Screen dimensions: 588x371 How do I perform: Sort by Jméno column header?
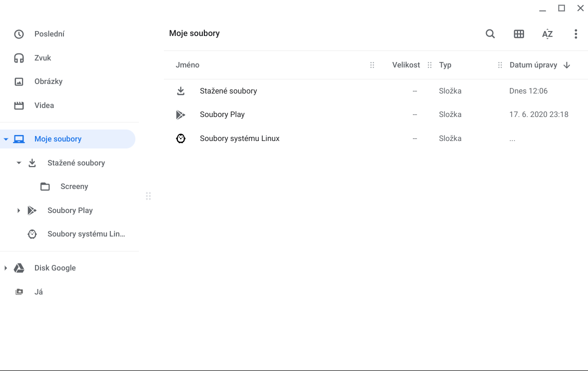pyautogui.click(x=187, y=65)
